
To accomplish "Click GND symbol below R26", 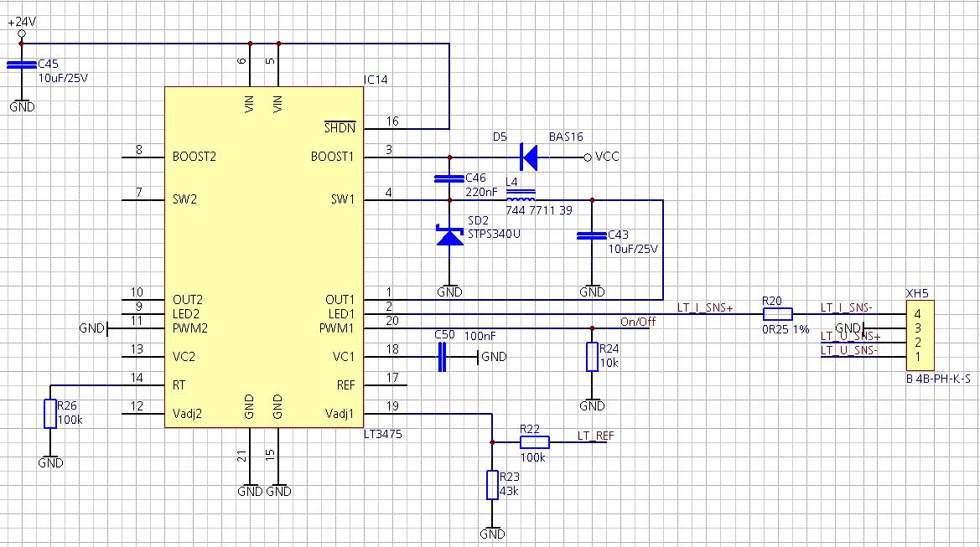I will (x=50, y=462).
